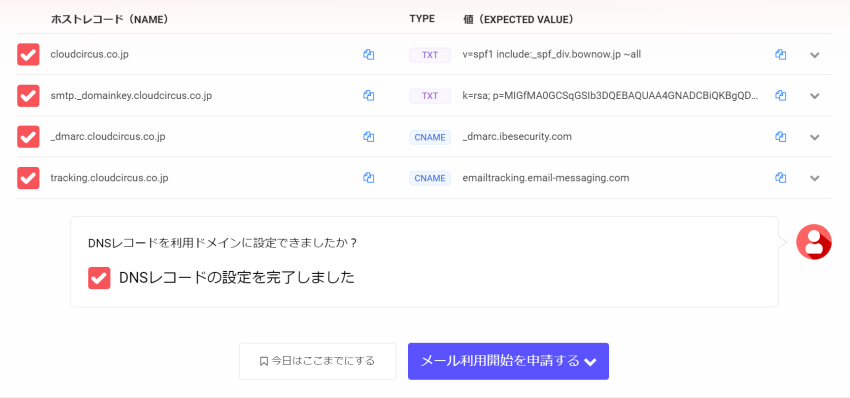The image size is (850, 398).
Task: Click the TXT badge for cloudcircus.co.jp
Action: point(430,55)
